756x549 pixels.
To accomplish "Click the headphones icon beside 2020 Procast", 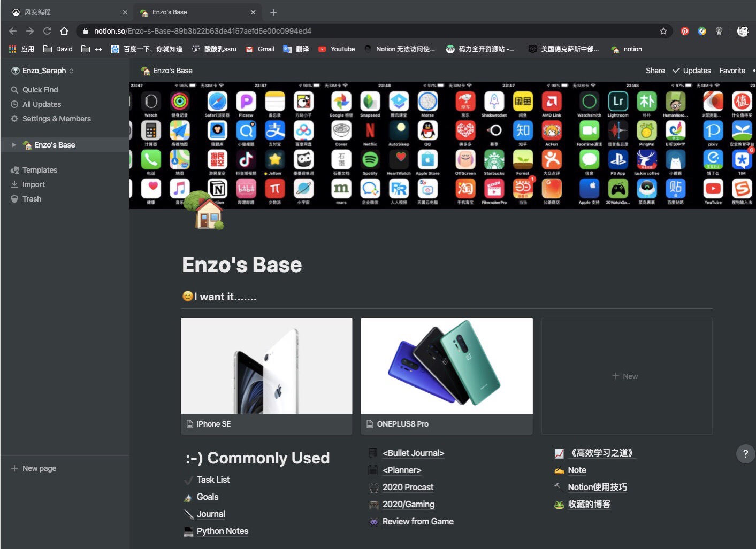I will pyautogui.click(x=373, y=488).
